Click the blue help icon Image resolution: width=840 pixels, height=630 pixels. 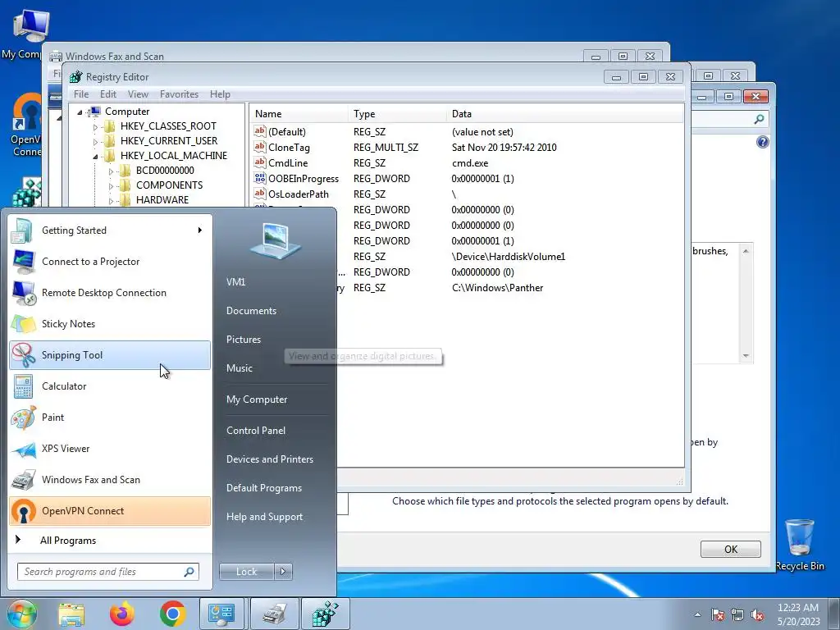(763, 142)
